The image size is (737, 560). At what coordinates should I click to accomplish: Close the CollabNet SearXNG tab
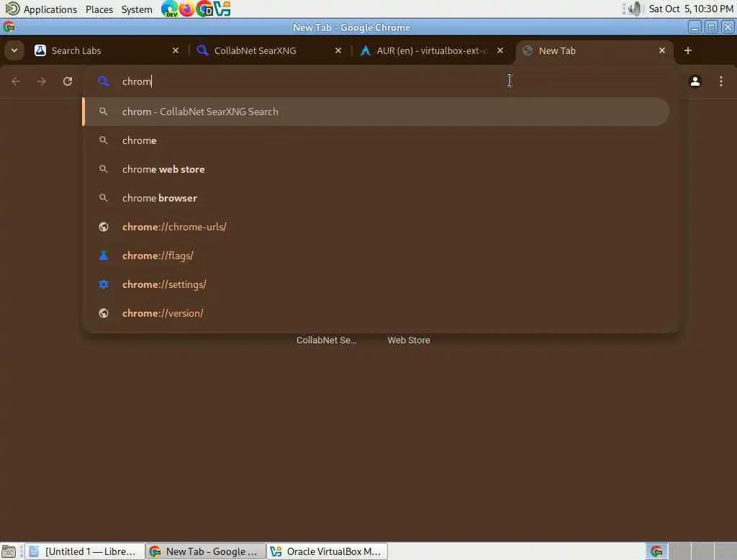click(338, 50)
